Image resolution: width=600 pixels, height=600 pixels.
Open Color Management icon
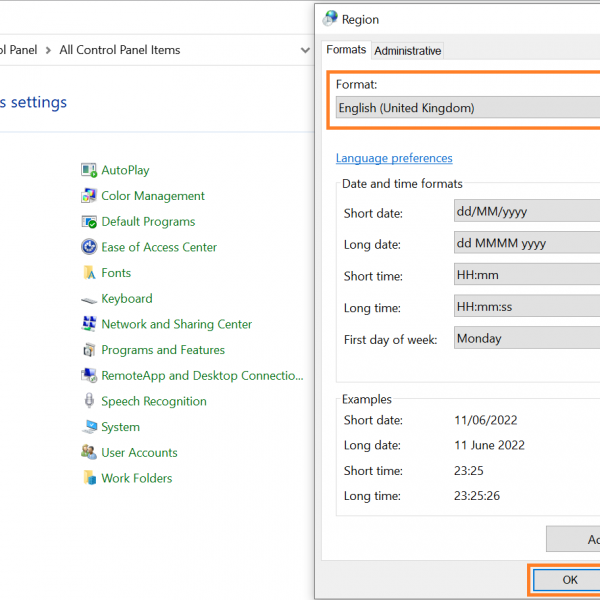89,197
